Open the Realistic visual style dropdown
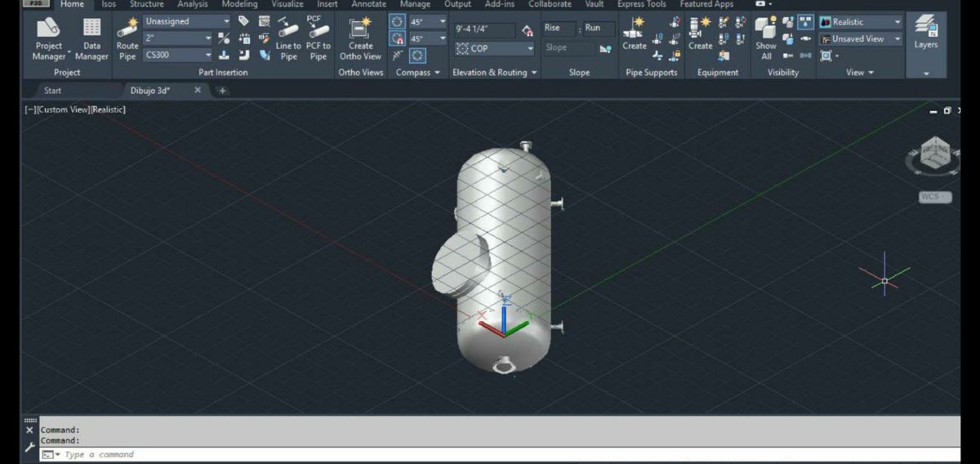The image size is (980, 464). coord(861,22)
